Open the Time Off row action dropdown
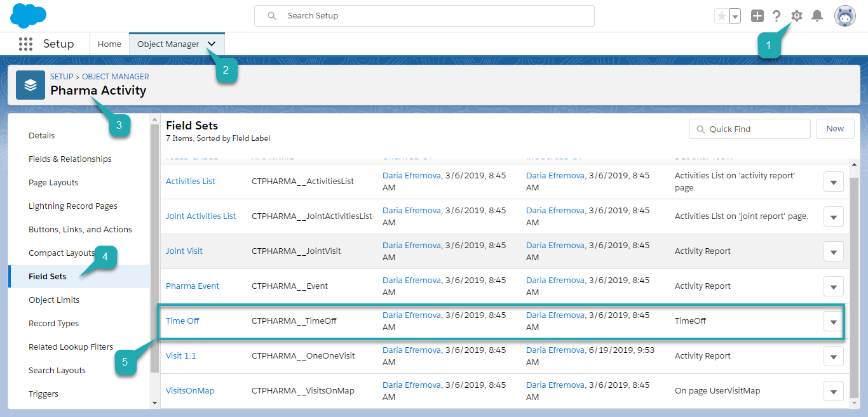Image resolution: width=868 pixels, height=417 pixels. click(833, 322)
